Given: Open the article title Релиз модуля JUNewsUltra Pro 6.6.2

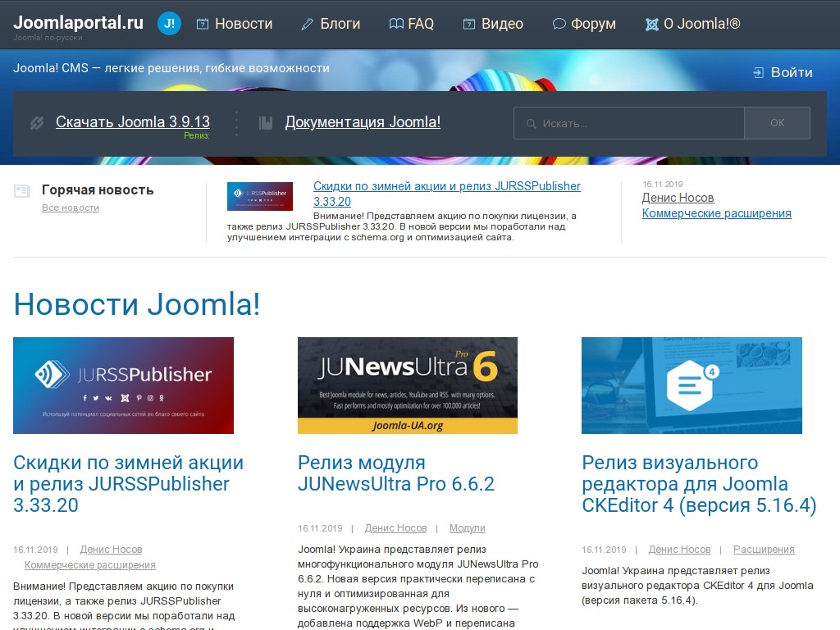Looking at the screenshot, I should point(396,473).
